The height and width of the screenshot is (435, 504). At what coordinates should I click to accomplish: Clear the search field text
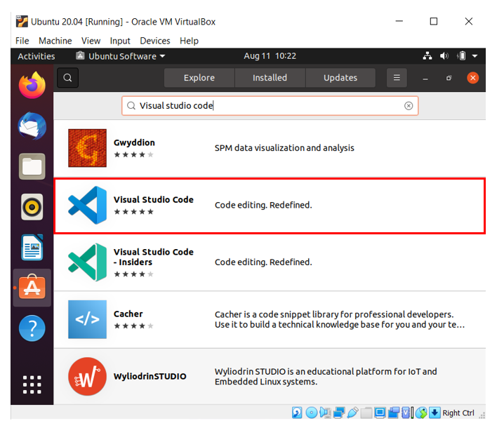coord(409,106)
